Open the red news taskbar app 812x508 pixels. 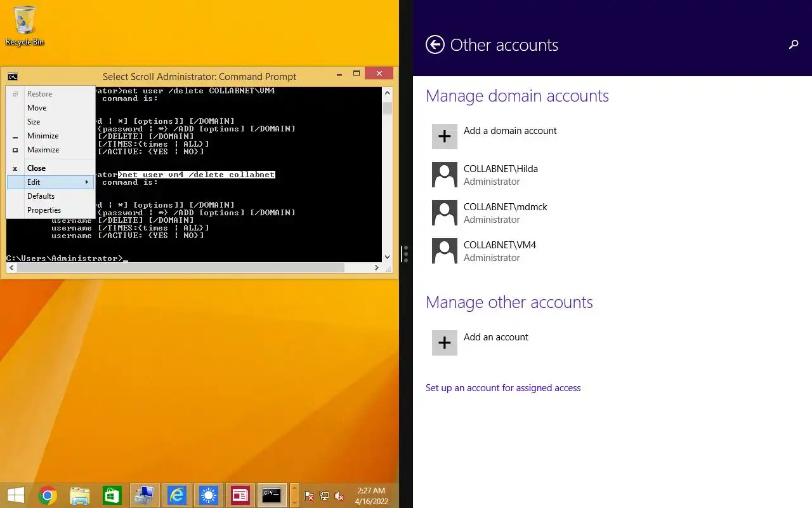tap(240, 495)
